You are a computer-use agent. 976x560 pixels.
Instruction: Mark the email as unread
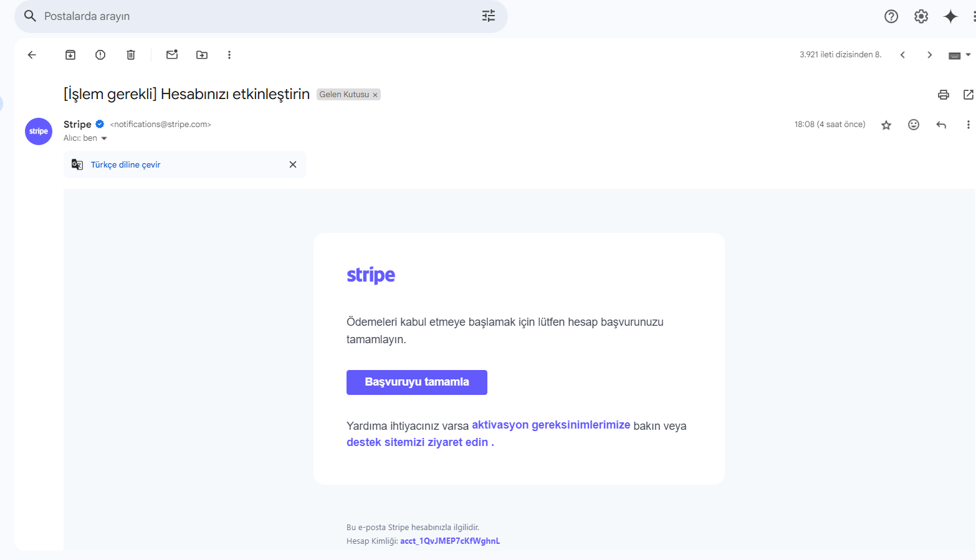pos(172,55)
